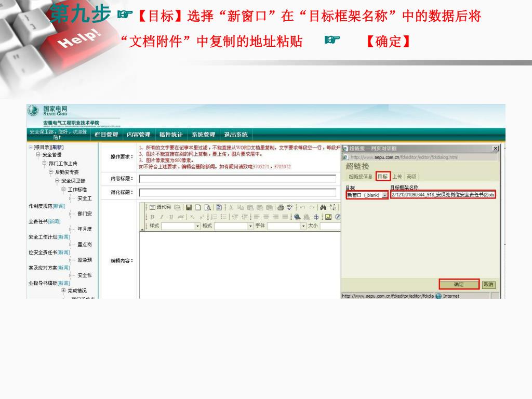Toggle Strikethrough ABC formatting

tap(181, 217)
